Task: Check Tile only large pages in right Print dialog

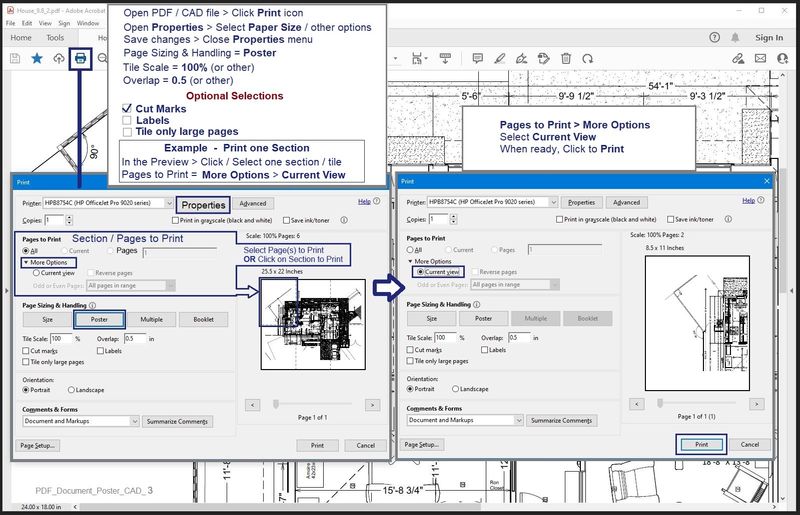Action: tap(410, 361)
